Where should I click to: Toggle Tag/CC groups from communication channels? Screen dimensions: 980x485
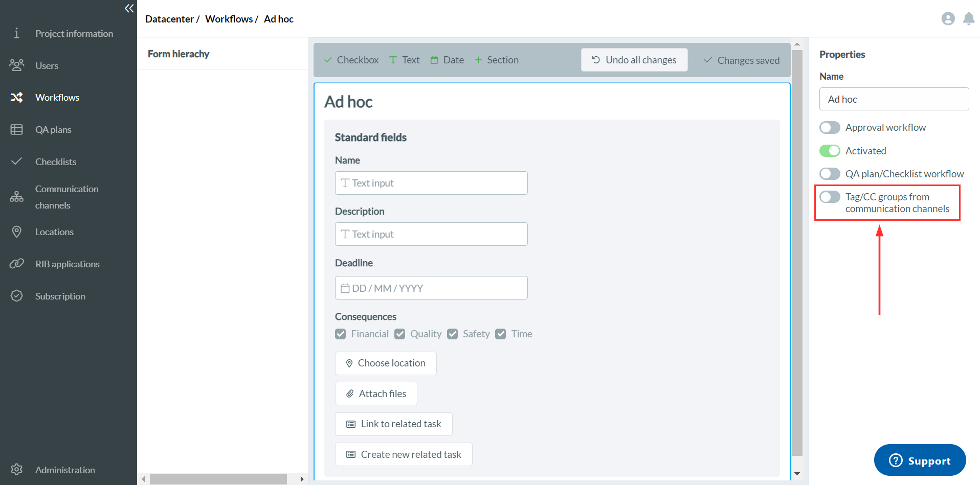tap(829, 197)
